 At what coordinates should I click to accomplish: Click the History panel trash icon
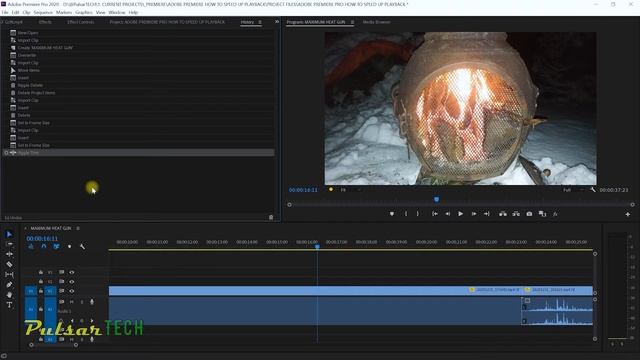(x=271, y=218)
